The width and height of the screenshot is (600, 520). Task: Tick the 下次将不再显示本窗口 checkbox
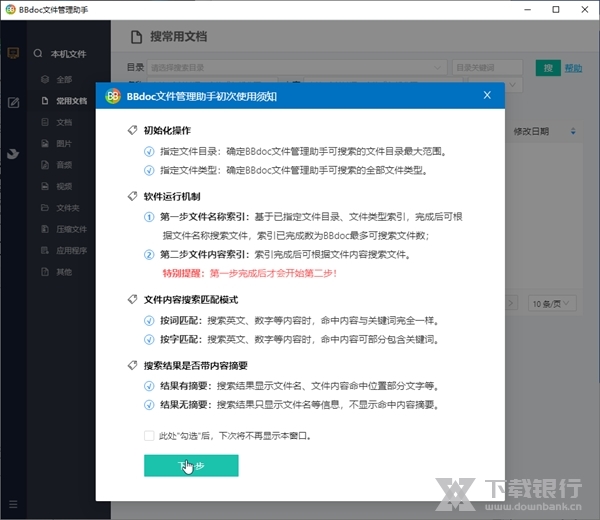tap(149, 435)
